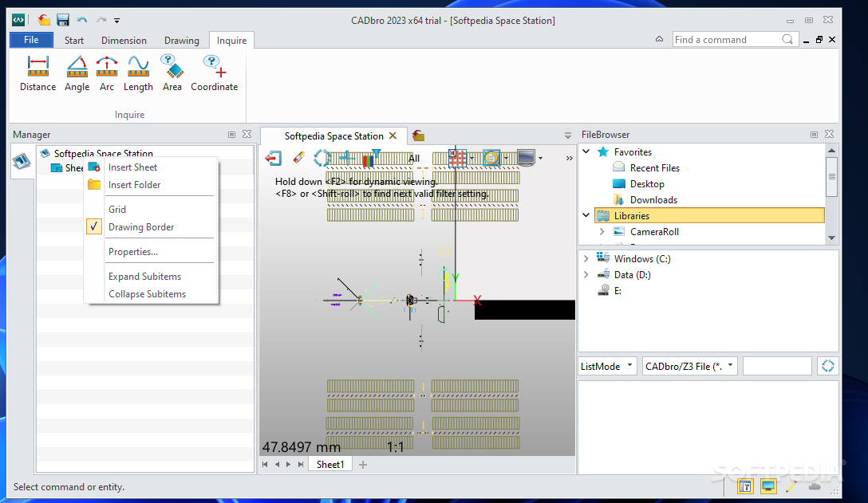Select Desktop in FileBrowser favorites
This screenshot has width=868, height=503.
click(x=646, y=183)
